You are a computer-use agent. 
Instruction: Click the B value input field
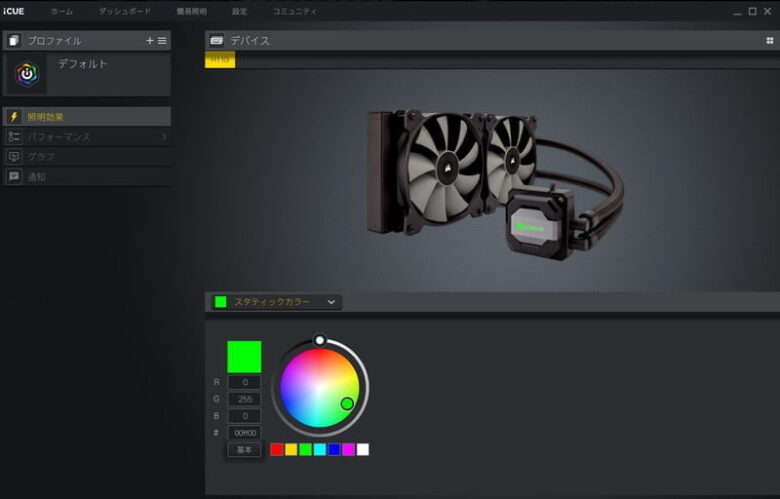pyautogui.click(x=244, y=416)
